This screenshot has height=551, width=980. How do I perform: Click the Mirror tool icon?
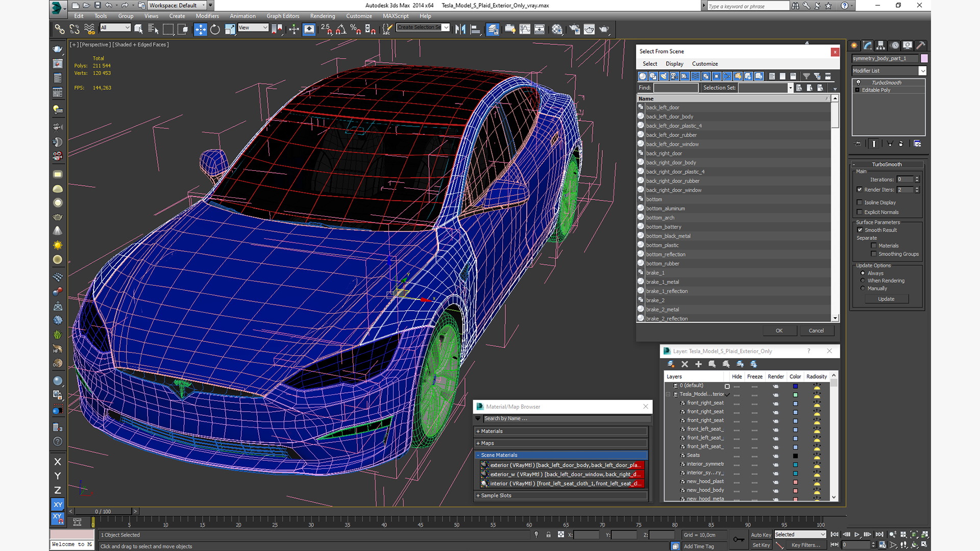pyautogui.click(x=460, y=29)
